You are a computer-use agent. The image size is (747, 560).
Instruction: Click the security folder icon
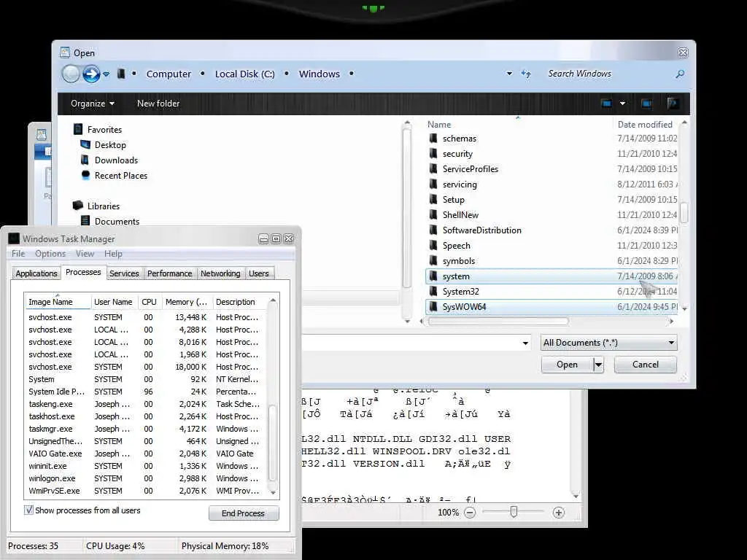tap(433, 153)
